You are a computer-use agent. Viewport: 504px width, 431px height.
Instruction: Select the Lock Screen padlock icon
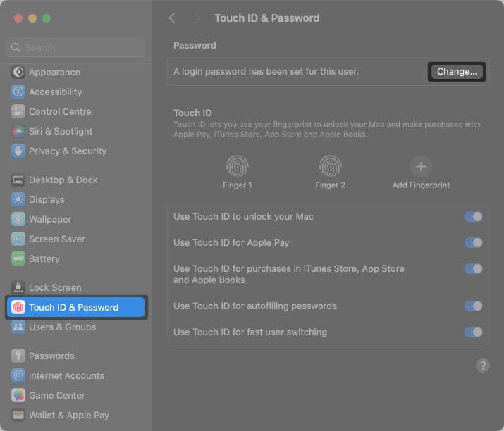coord(18,287)
